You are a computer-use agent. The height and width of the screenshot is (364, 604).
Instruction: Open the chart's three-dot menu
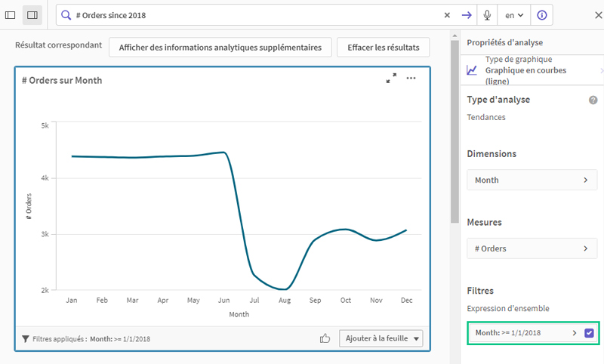point(411,79)
